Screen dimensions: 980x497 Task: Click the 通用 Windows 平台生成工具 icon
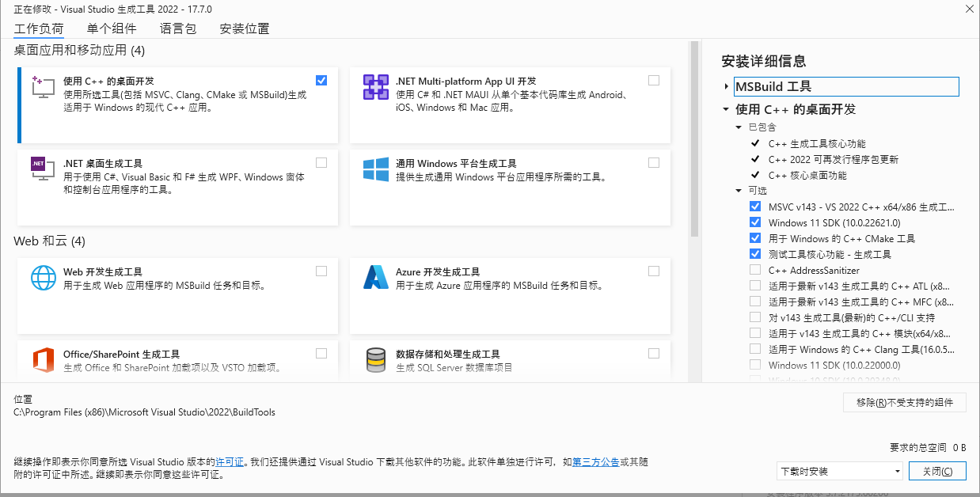[x=376, y=169]
